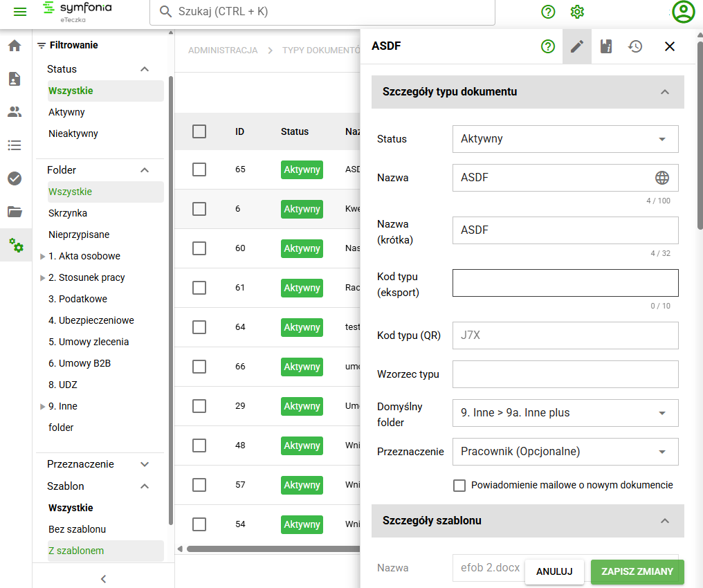The width and height of the screenshot is (703, 588).
Task: Select the Bez szablonu filter
Action: click(x=77, y=529)
